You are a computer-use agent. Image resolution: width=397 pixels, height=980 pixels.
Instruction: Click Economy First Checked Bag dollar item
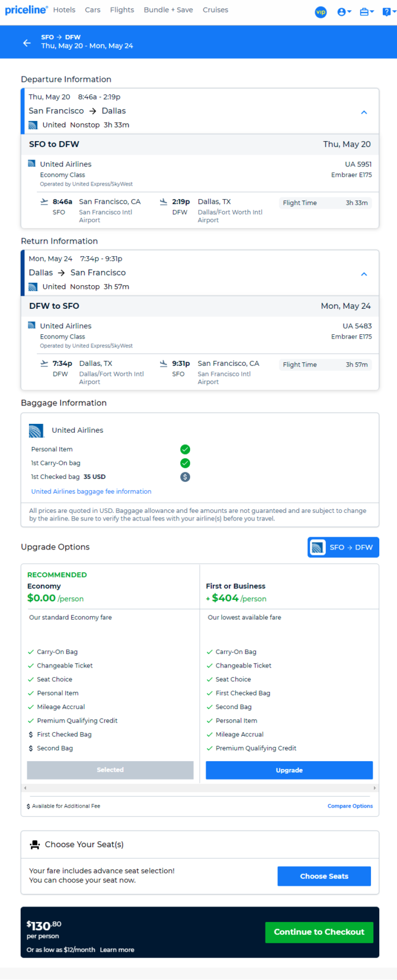pos(60,735)
